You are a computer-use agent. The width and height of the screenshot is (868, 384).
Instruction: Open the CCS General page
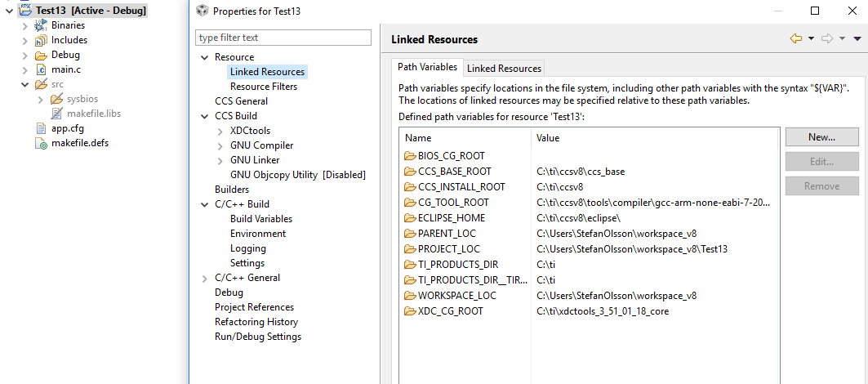point(241,100)
